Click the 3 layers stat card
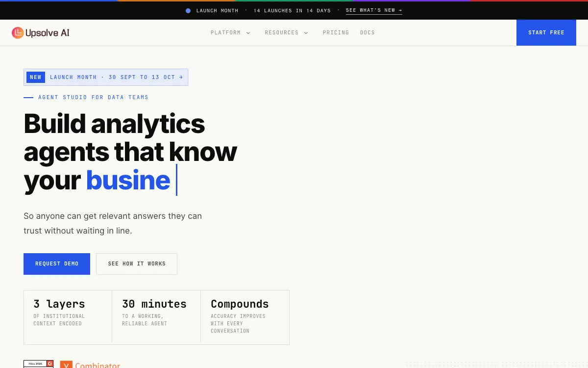The image size is (588, 368). click(x=68, y=317)
